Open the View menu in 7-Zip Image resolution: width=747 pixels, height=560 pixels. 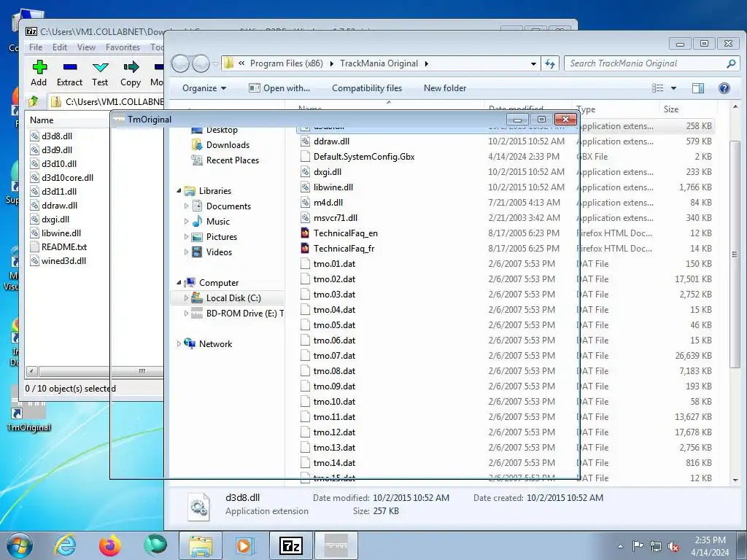[x=86, y=47]
